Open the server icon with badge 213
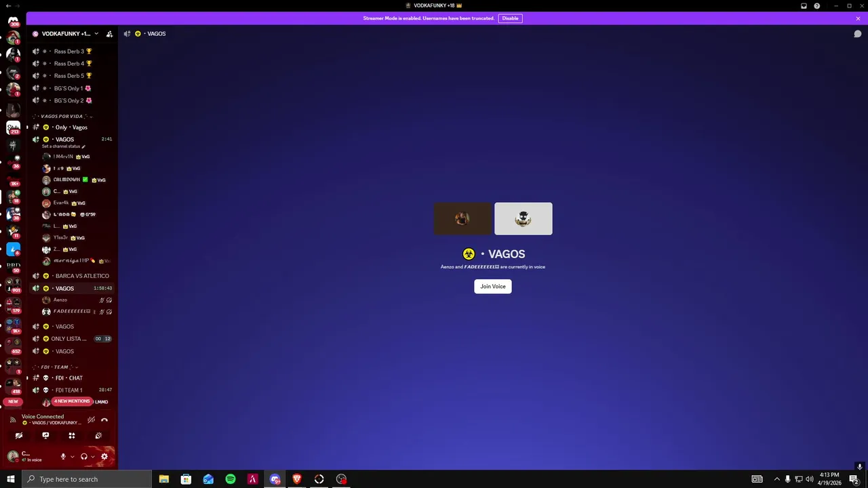The height and width of the screenshot is (488, 868). 13,127
